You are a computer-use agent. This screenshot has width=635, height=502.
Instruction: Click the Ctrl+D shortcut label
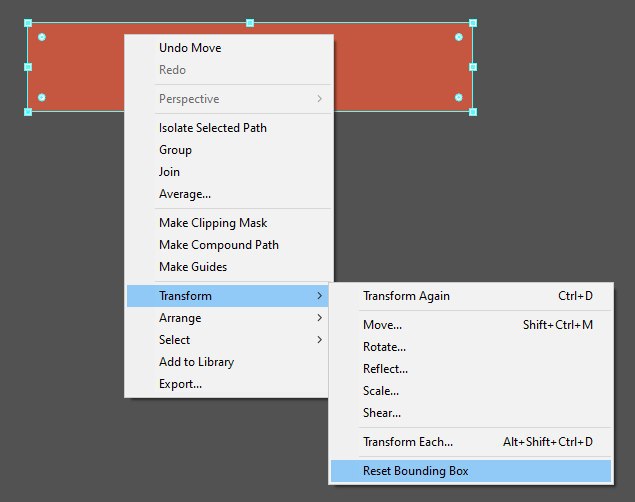[575, 296]
